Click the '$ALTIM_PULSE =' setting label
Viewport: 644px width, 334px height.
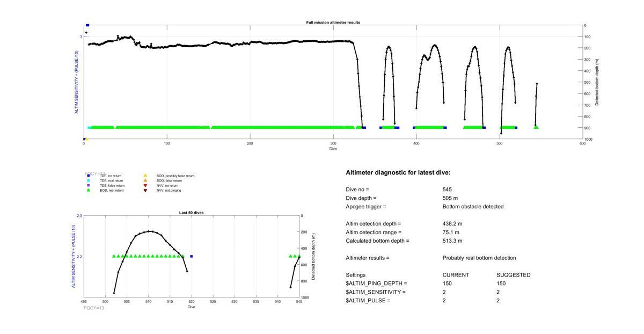pos(368,301)
